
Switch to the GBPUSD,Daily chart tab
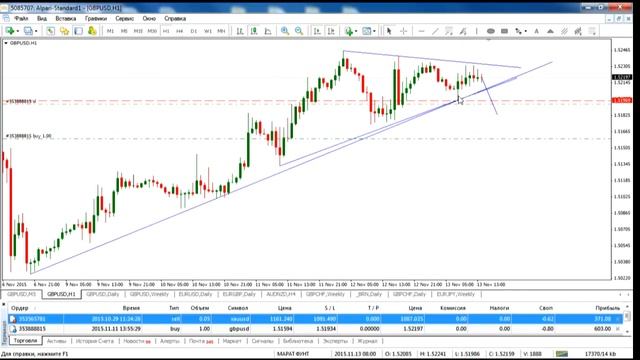102,294
